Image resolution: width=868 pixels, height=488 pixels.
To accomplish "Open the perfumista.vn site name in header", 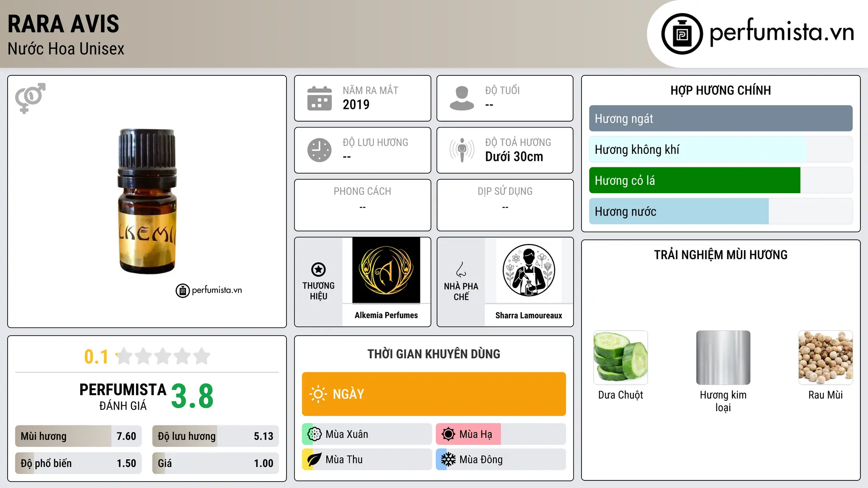I will coord(782,32).
